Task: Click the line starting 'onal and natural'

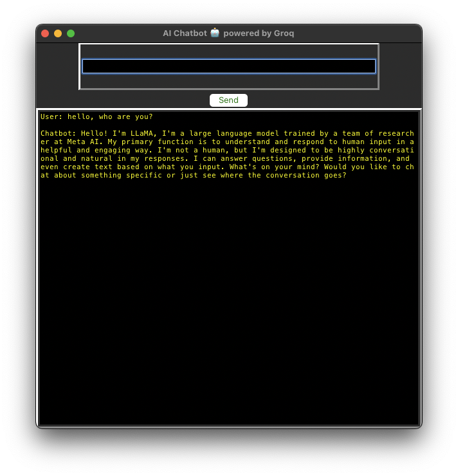Action: pos(225,158)
